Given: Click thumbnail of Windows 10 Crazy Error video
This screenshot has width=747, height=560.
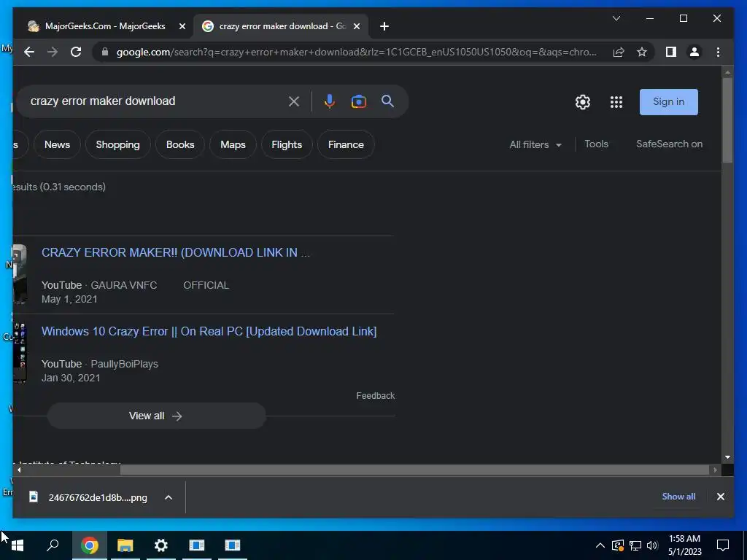Looking at the screenshot, I should tap(20, 353).
